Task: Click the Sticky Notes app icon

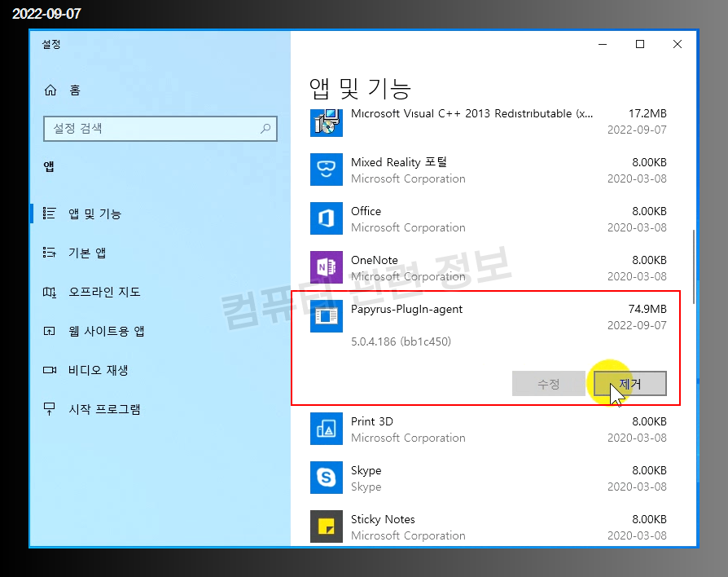Action: point(327,526)
